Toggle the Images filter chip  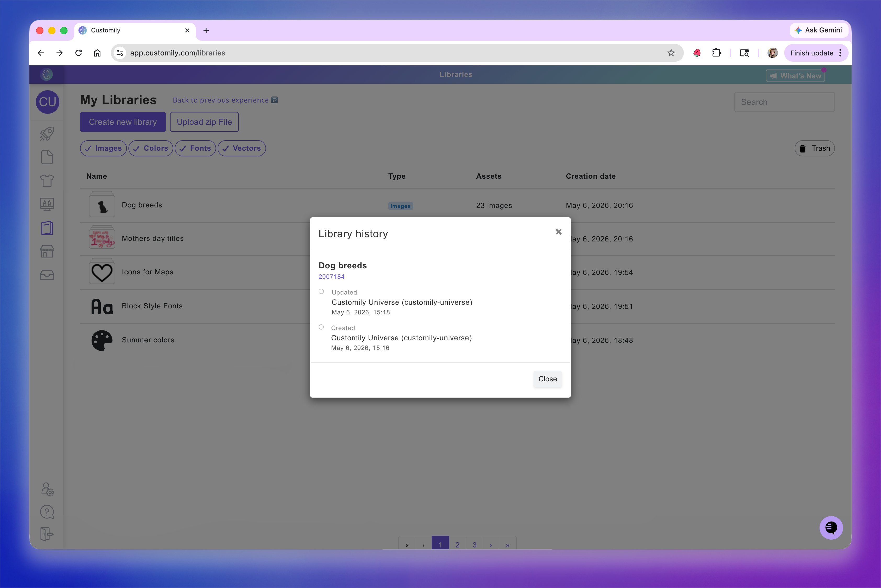point(103,148)
